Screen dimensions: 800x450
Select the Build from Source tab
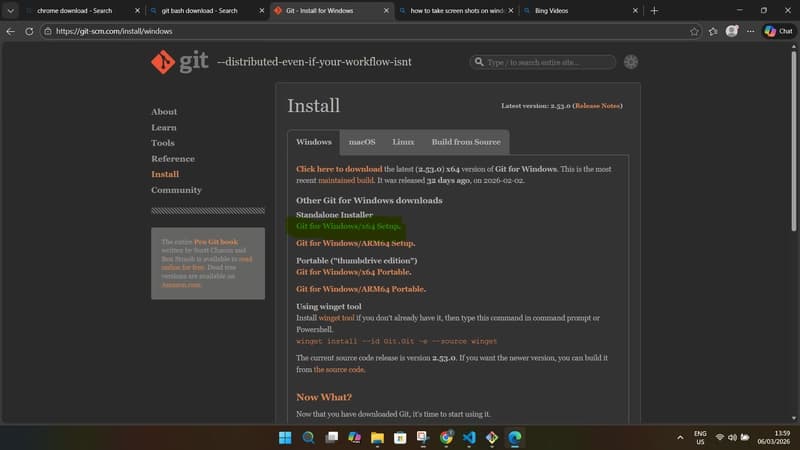click(x=466, y=142)
